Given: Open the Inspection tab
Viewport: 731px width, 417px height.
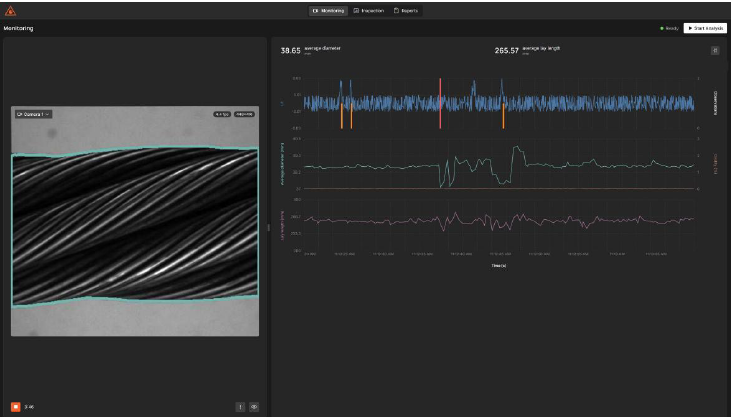Looking at the screenshot, I should (x=369, y=10).
